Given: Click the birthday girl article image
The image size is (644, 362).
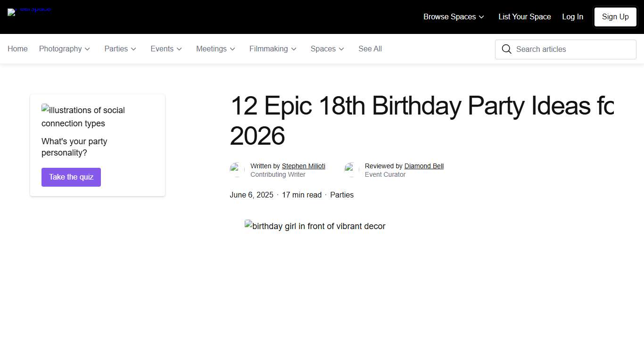Looking at the screenshot, I should [315, 226].
